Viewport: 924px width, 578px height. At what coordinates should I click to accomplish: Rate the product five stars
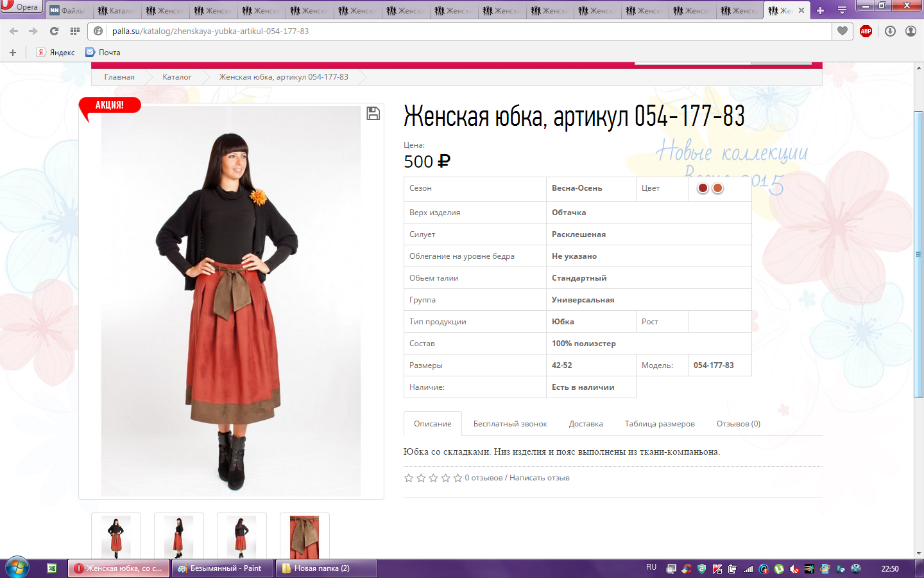click(458, 478)
